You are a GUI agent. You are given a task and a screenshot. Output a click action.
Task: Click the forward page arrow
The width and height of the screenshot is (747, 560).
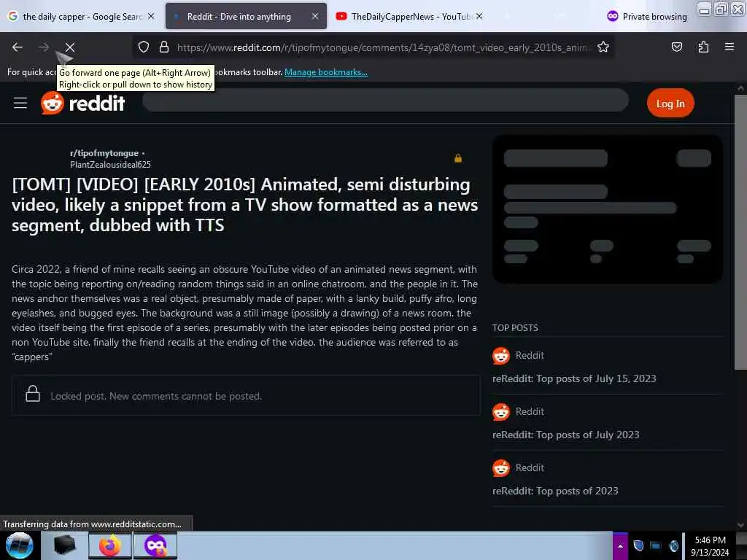[x=43, y=47]
